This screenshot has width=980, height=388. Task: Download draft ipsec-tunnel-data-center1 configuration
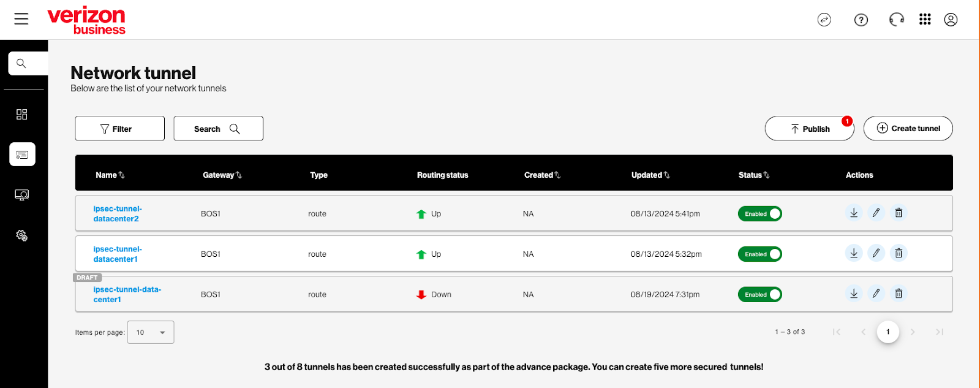[854, 294]
